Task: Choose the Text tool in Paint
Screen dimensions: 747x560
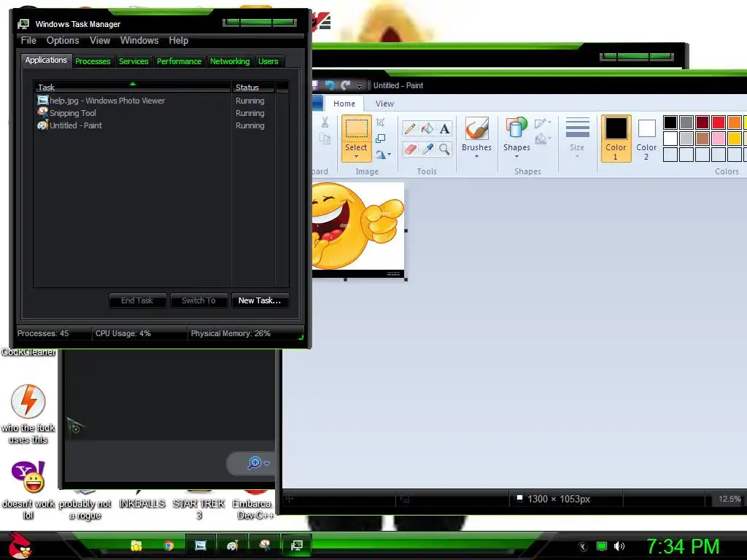Action: [444, 128]
